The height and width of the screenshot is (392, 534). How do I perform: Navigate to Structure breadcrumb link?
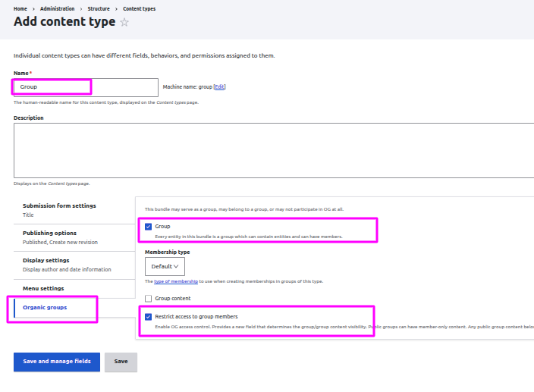coord(99,8)
